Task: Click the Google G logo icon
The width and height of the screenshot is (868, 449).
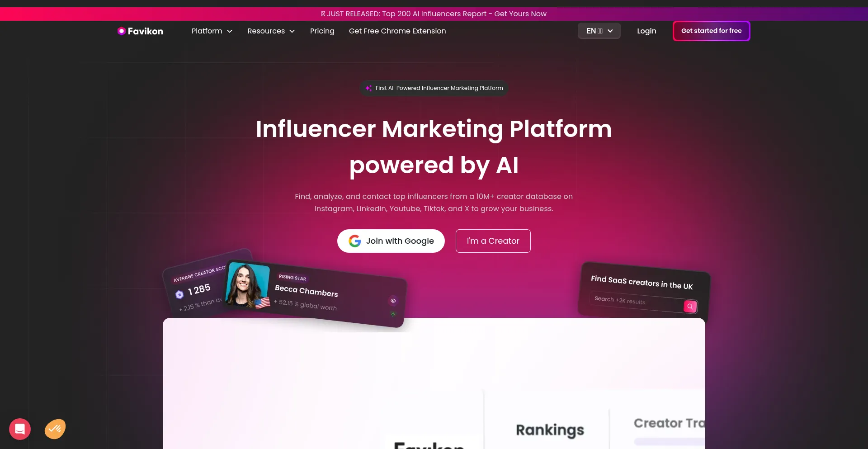Action: pyautogui.click(x=355, y=241)
